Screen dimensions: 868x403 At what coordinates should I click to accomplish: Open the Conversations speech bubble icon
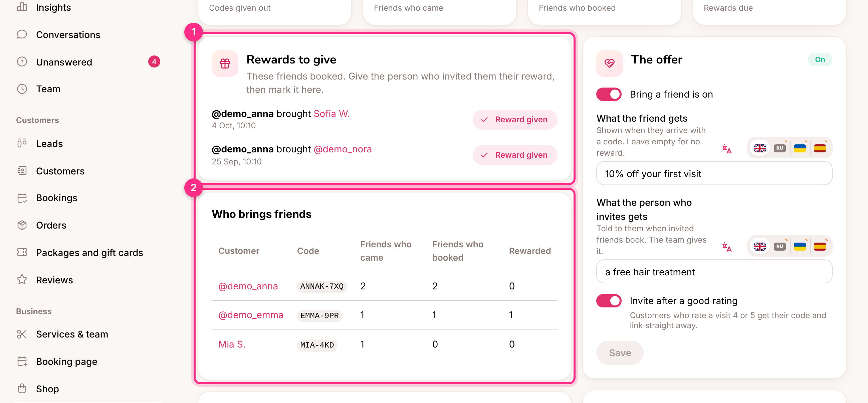point(22,34)
